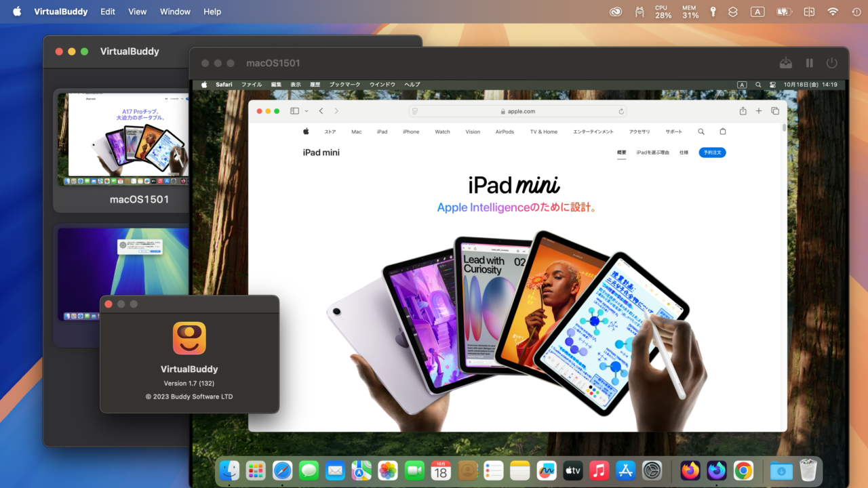The height and width of the screenshot is (488, 868).
Task: Toggle Safari sidebar in the guest VM
Action: 294,111
